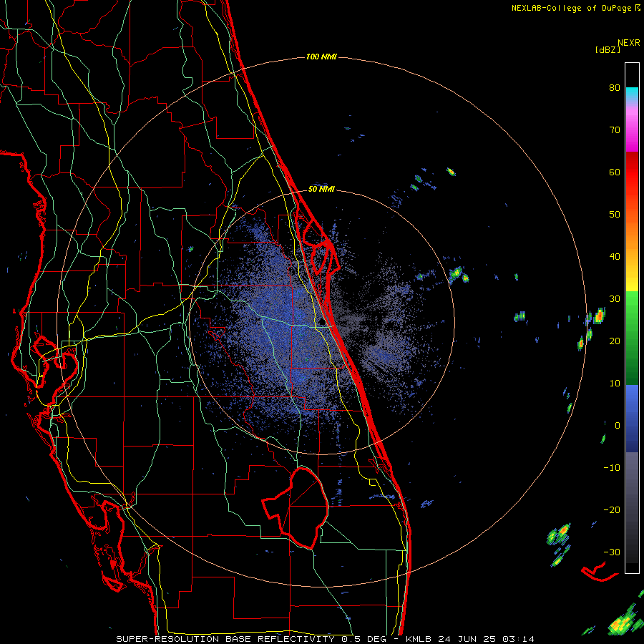
Task: Click the 60 dBZ scale value
Action: tap(615, 172)
